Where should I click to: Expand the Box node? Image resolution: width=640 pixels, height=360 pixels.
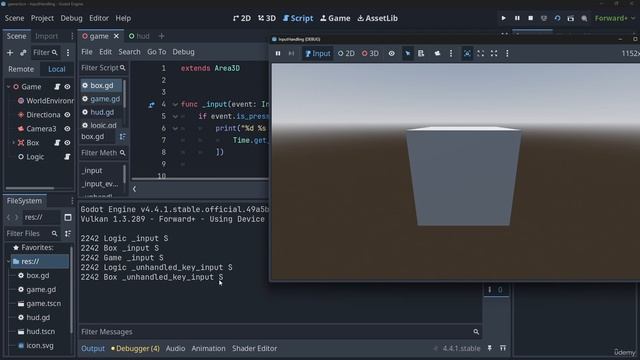coord(13,143)
